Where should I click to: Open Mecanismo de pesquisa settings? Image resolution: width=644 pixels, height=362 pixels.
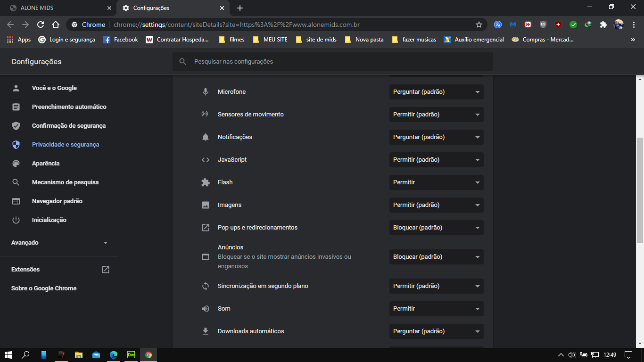coord(65,182)
